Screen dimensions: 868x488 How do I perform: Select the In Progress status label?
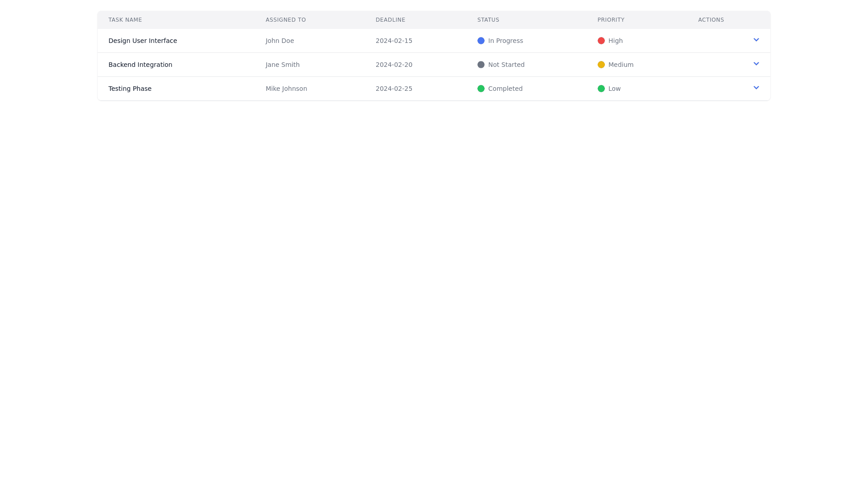505,41
